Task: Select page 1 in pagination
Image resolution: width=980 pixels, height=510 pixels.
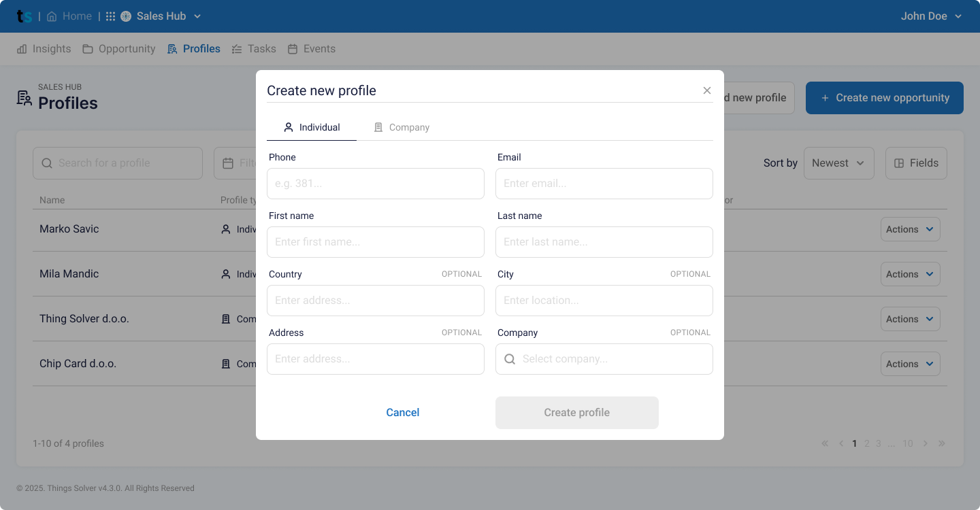Action: [x=855, y=443]
